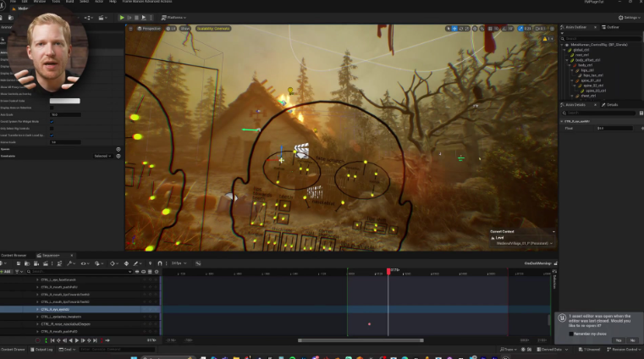Open the Sequencer frame rate fps dropdown
This screenshot has height=359, width=644.
click(179, 263)
